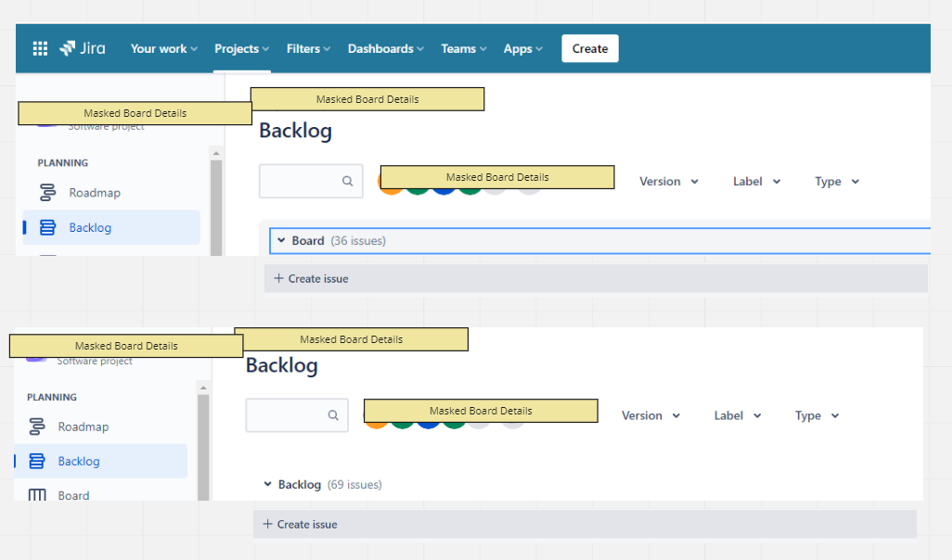The width and height of the screenshot is (952, 560).
Task: Click the Jira logo
Action: click(82, 48)
